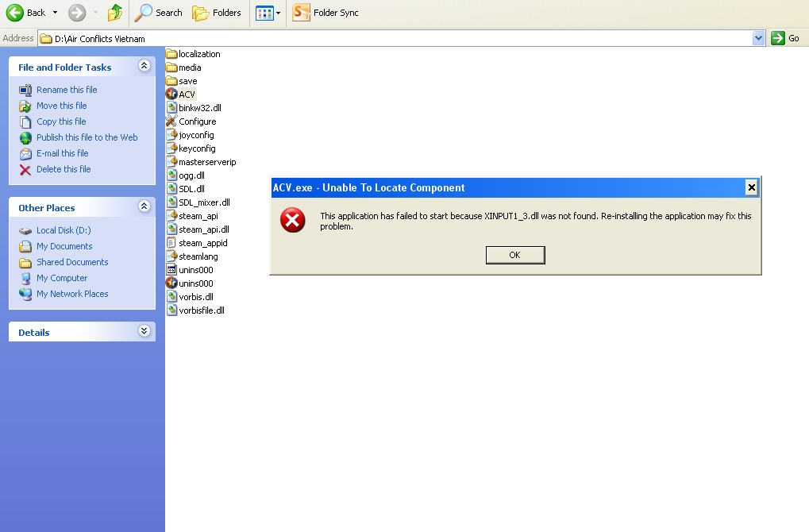Click the green Go button
The height and width of the screenshot is (532, 809).
784,38
